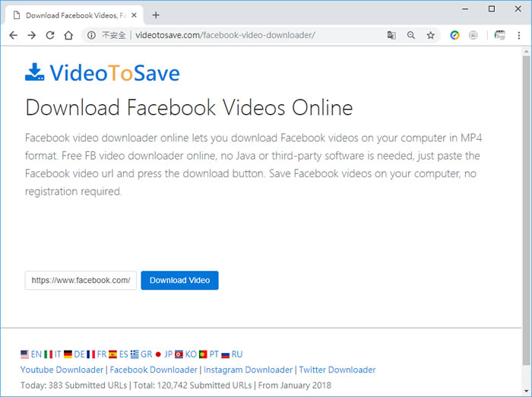Minimize the browser window
The height and width of the screenshot is (397, 532).
[465, 9]
